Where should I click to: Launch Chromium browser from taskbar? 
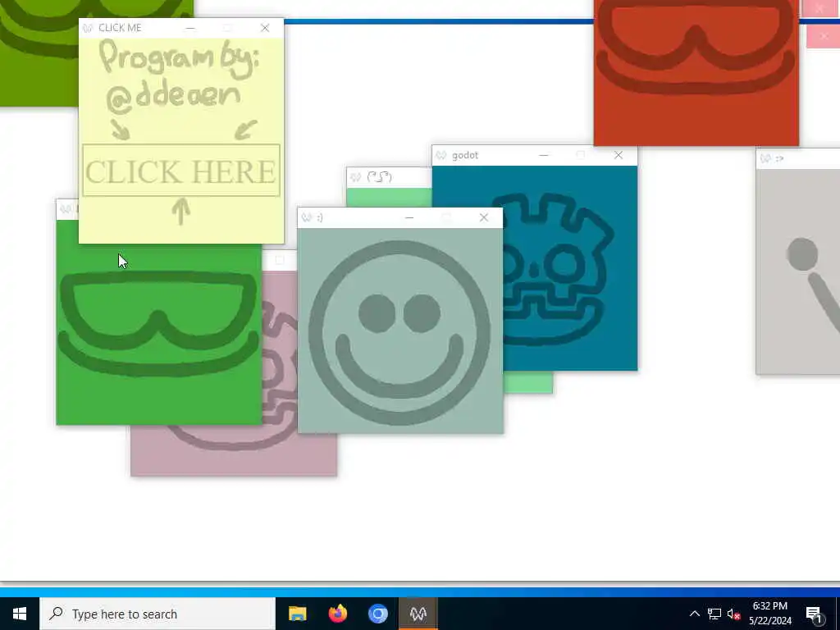(x=377, y=614)
